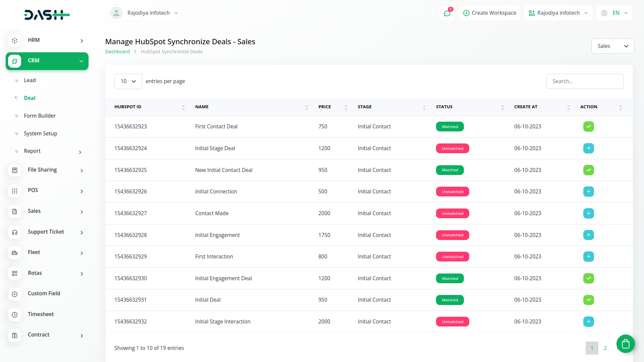The image size is (644, 362).
Task: Open the EN language dropdown
Action: click(x=614, y=13)
